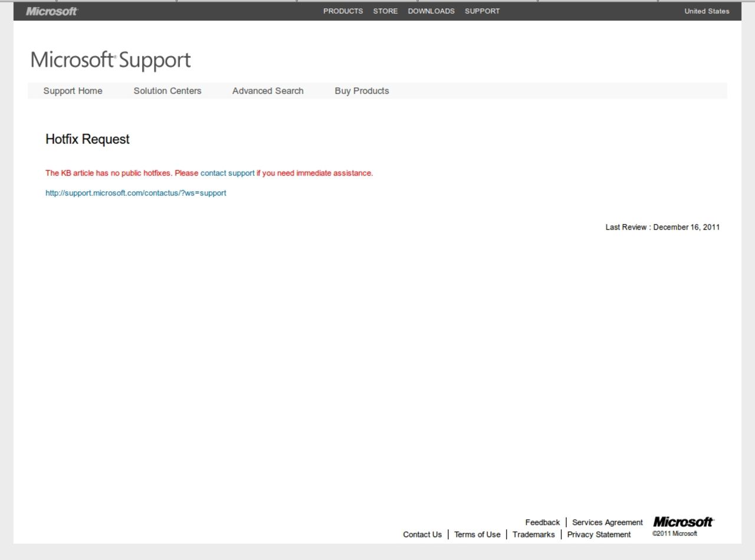Open the contactus support URL link
Image resolution: width=755 pixels, height=560 pixels.
click(x=136, y=192)
